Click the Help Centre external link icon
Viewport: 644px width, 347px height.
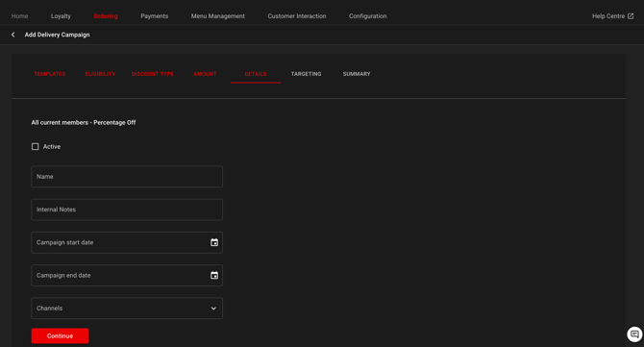631,16
